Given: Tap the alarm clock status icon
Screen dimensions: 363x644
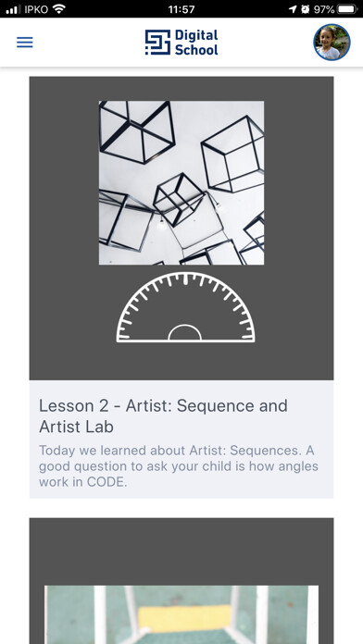Looking at the screenshot, I should click(305, 8).
